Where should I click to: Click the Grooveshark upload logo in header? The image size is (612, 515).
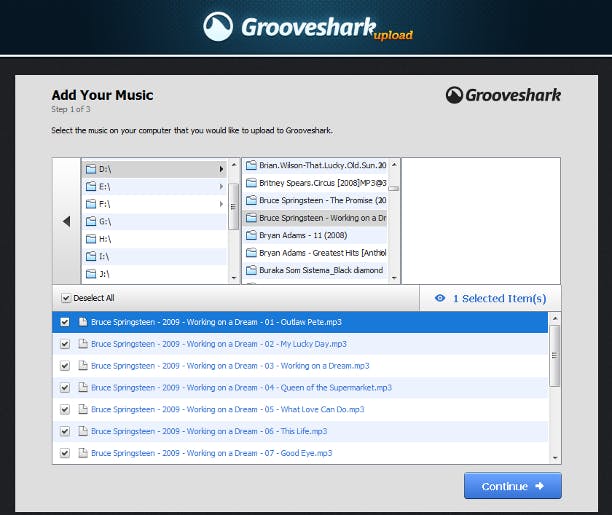pos(308,27)
